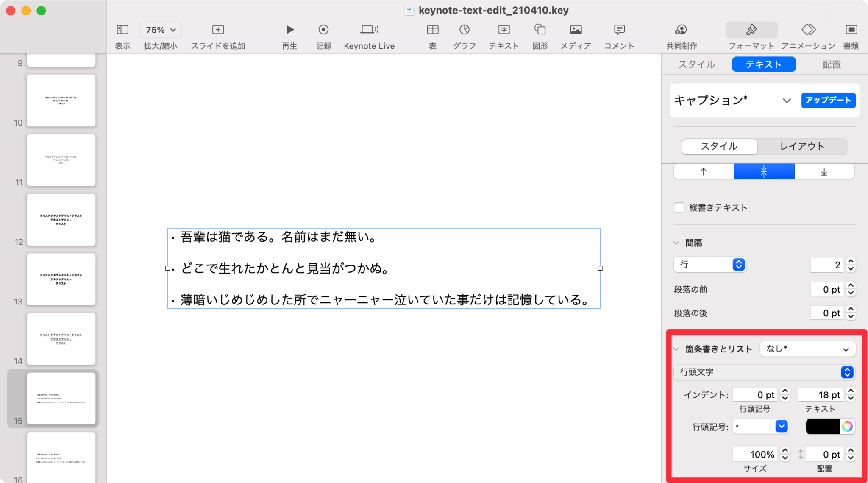Open the キャプション* style dropdown
868x483 pixels.
pyautogui.click(x=787, y=101)
